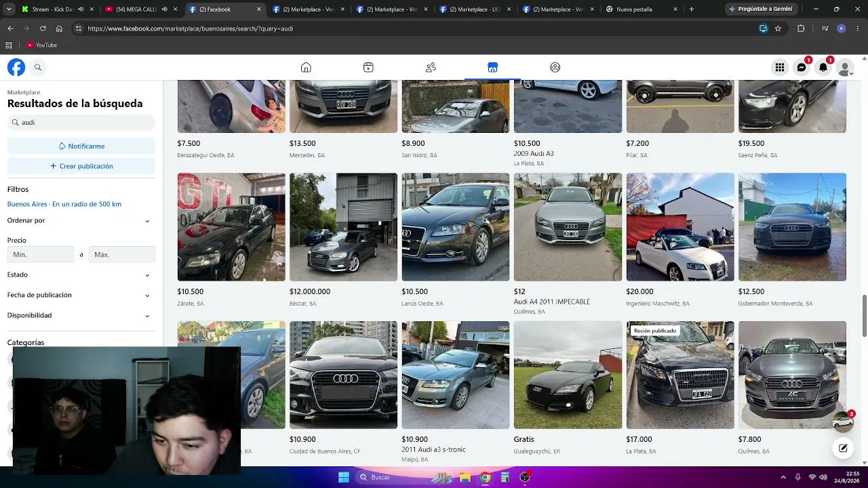The width and height of the screenshot is (868, 488).
Task: Open the YouTube bookmark
Action: pos(41,45)
